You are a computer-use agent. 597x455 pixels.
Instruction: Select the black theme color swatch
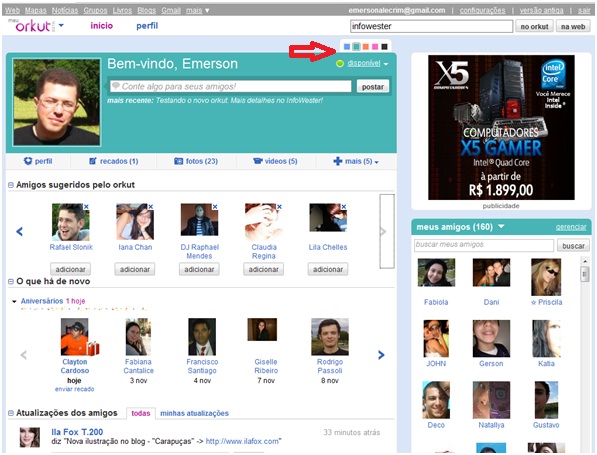pos(385,46)
